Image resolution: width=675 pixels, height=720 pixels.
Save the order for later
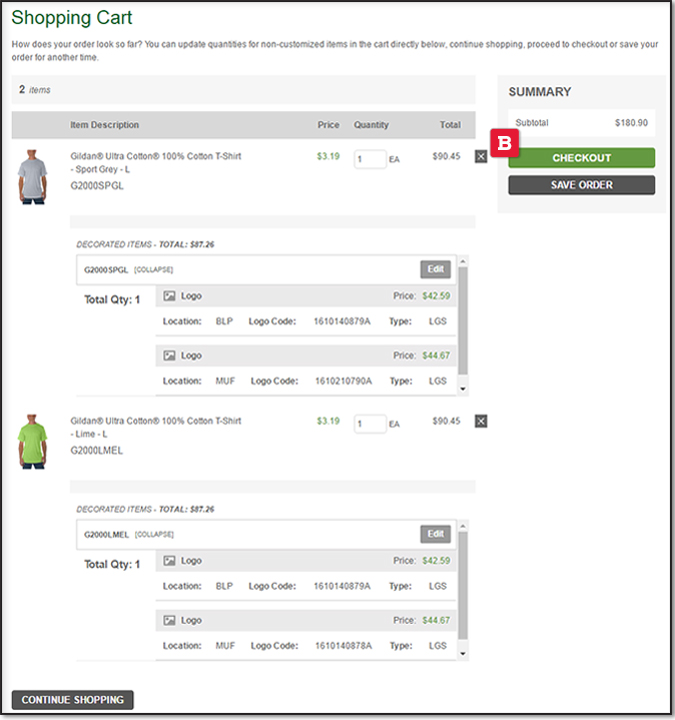point(581,185)
